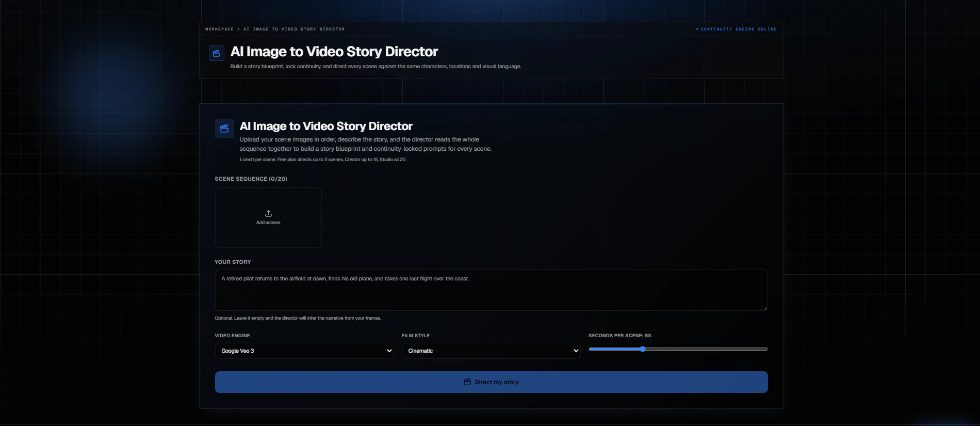Viewport: 980px width, 426px height.
Task: Open the Film Style dropdown showing Cinematic
Action: click(x=491, y=351)
